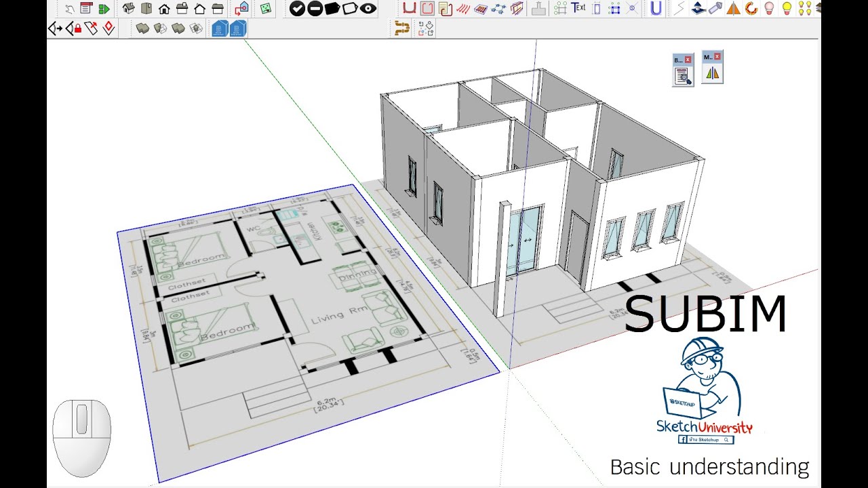Click the blue connected nodes icon
This screenshot has height=488, width=868.
pos(499,9)
